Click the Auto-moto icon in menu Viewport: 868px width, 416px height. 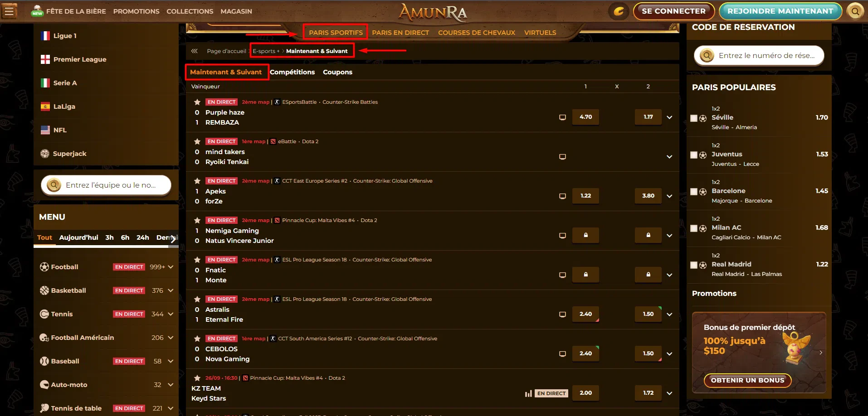[x=44, y=385]
